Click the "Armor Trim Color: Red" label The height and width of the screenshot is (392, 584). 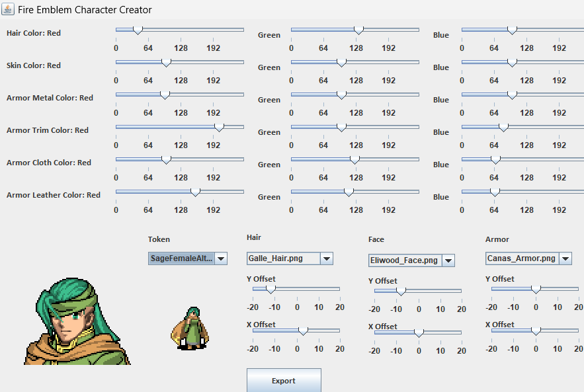(48, 130)
